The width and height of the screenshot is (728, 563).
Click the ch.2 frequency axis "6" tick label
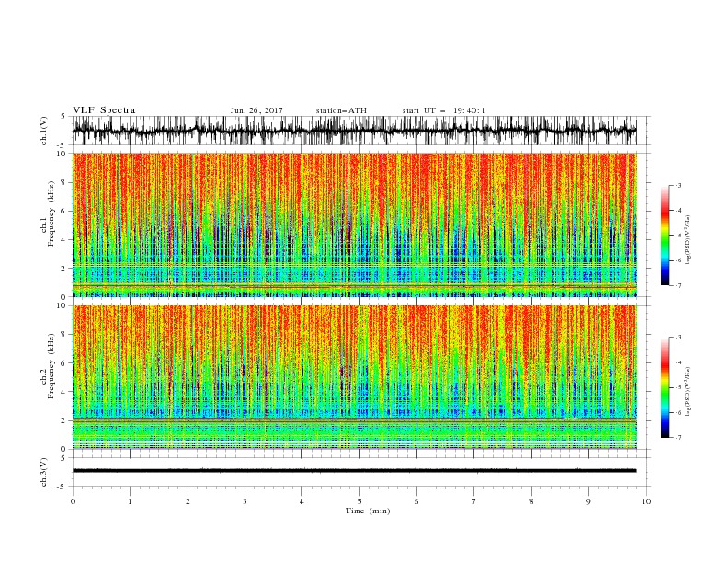tap(64, 363)
